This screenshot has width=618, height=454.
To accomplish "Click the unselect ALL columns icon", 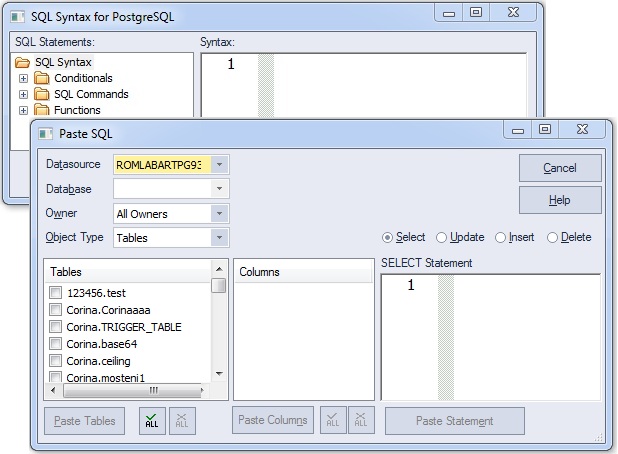I will pos(361,420).
